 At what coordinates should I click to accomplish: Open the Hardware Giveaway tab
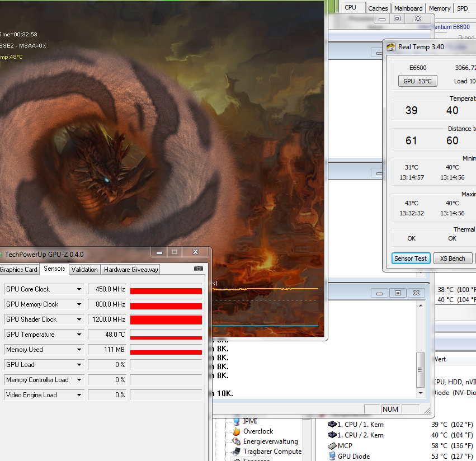(x=131, y=270)
